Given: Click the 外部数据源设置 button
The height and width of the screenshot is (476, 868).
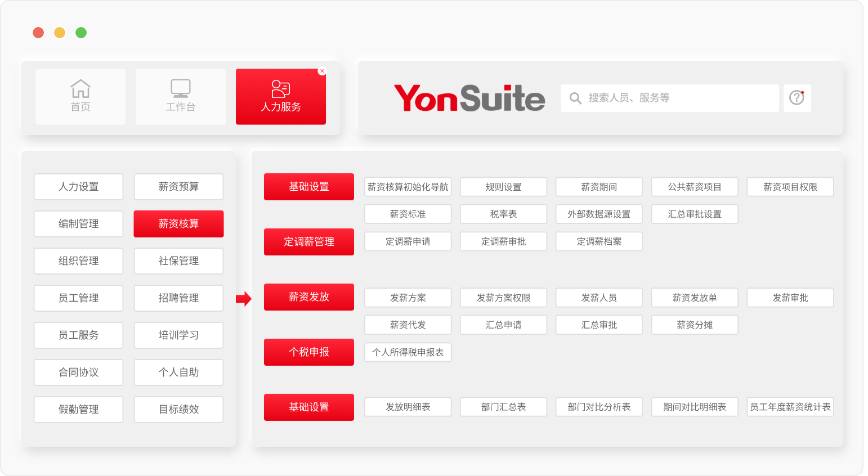Looking at the screenshot, I should pyautogui.click(x=599, y=214).
